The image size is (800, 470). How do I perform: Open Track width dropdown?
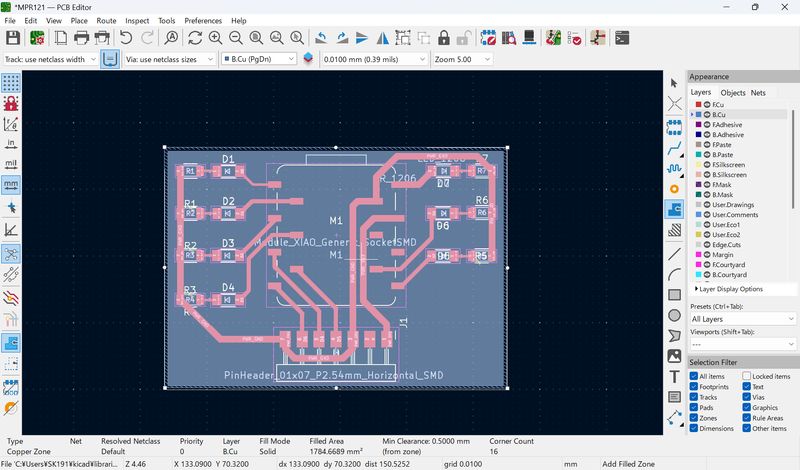point(50,59)
